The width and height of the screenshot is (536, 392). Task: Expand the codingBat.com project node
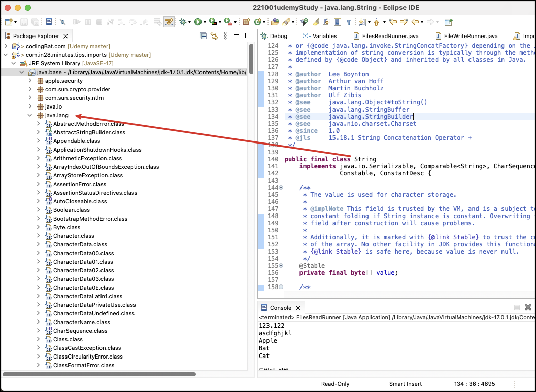[x=6, y=46]
